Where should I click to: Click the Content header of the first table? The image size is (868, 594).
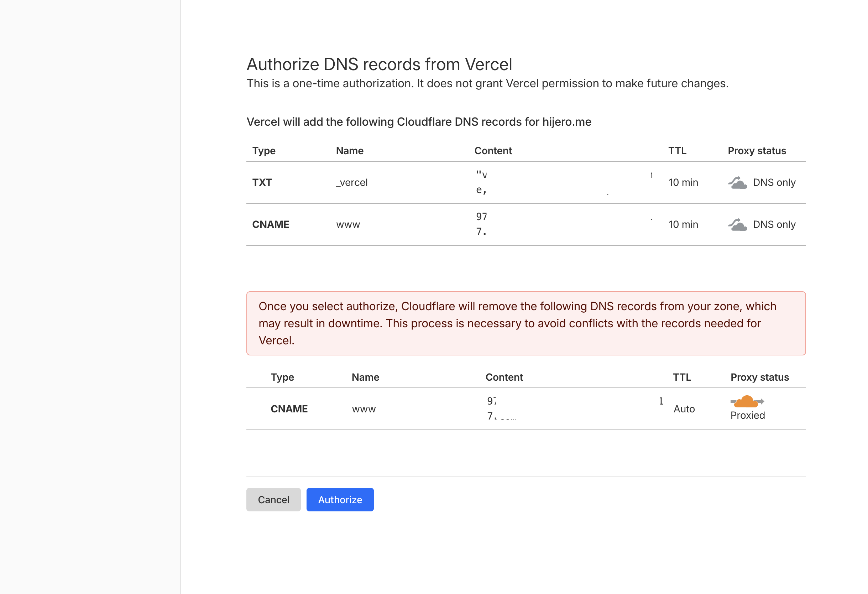(493, 151)
